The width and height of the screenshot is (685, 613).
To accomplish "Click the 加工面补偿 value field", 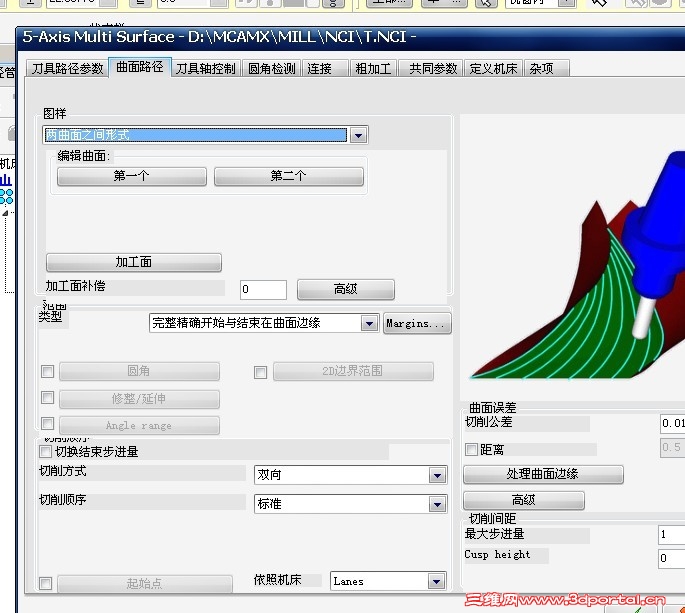I will [263, 289].
